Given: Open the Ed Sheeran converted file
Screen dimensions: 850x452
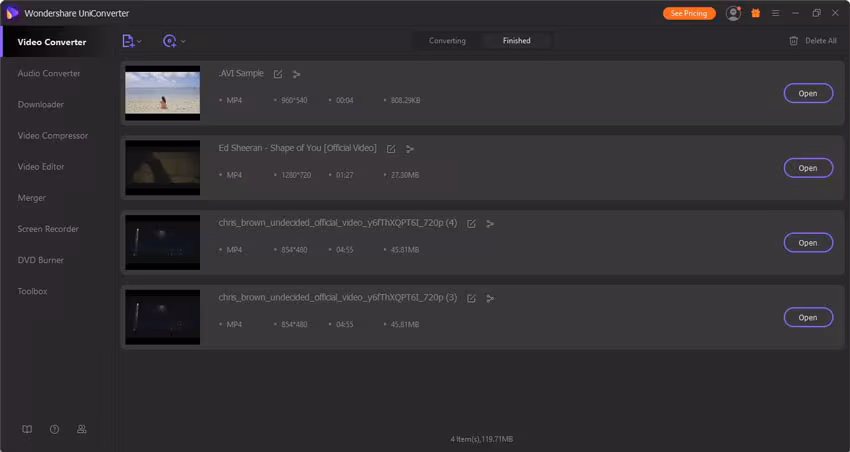Looking at the screenshot, I should click(808, 168).
